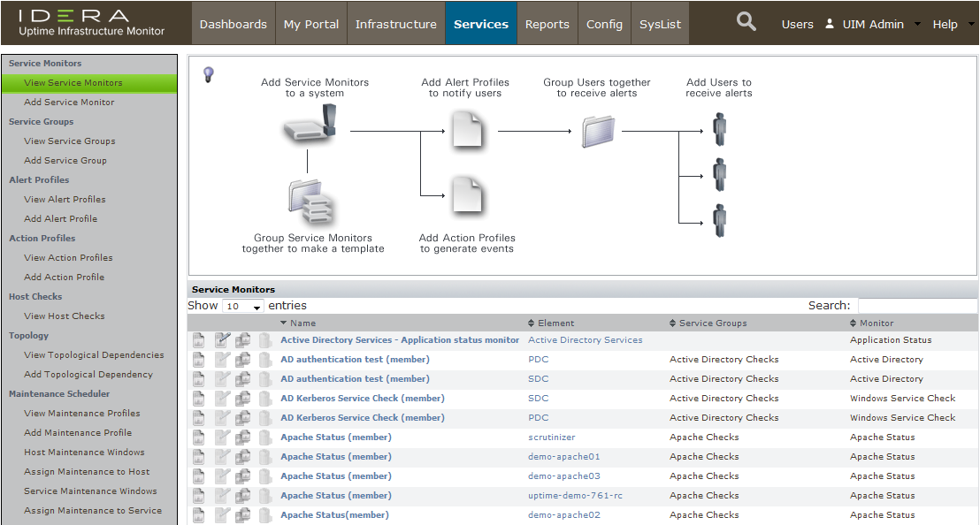Image resolution: width=980 pixels, height=525 pixels.
Task: Click the search magnifier icon in top bar
Action: pos(746,22)
